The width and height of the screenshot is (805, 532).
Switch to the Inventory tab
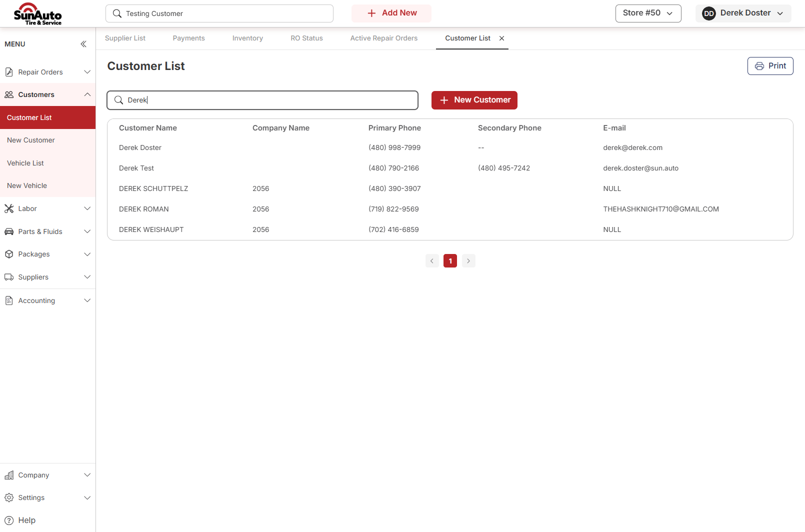(x=247, y=38)
